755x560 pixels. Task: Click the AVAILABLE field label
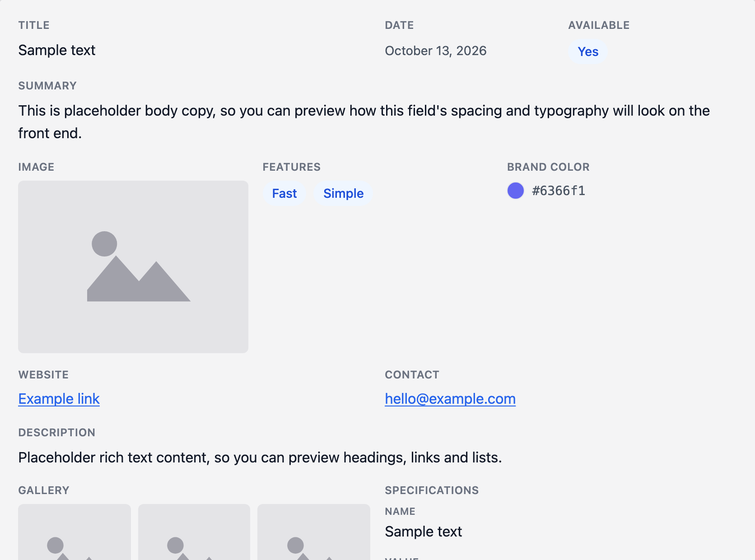pos(599,25)
